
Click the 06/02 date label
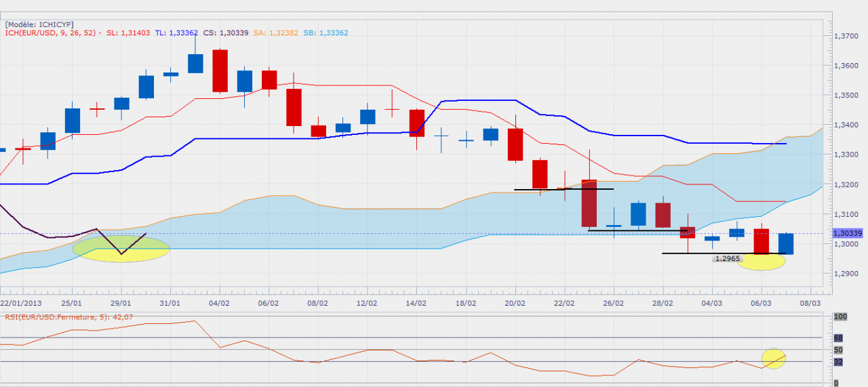pos(269,303)
